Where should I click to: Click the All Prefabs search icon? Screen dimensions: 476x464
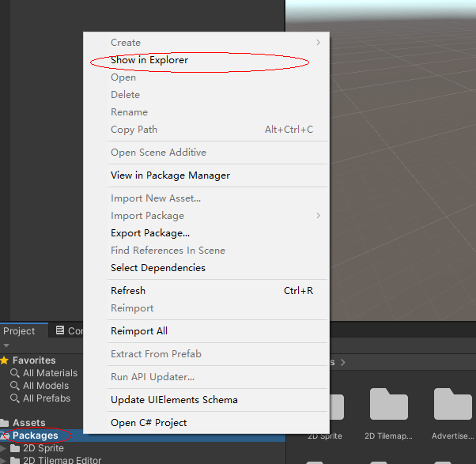pos(15,398)
